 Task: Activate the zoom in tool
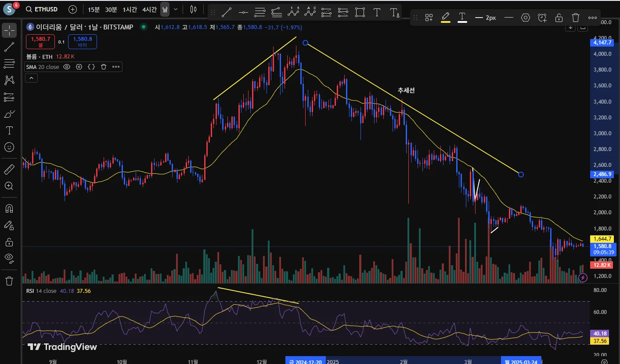click(9, 186)
